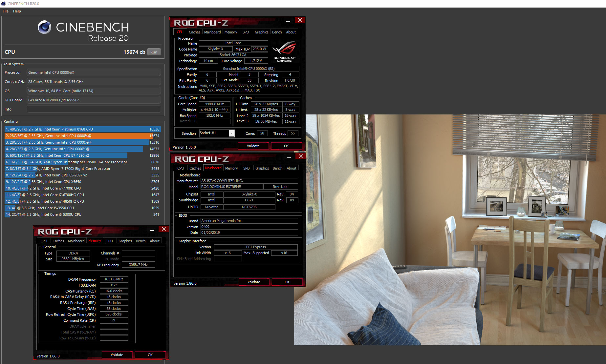This screenshot has height=364, width=606.
Task: Click the DRAM Frequency 1631.6 MHz value
Action: [x=114, y=279]
